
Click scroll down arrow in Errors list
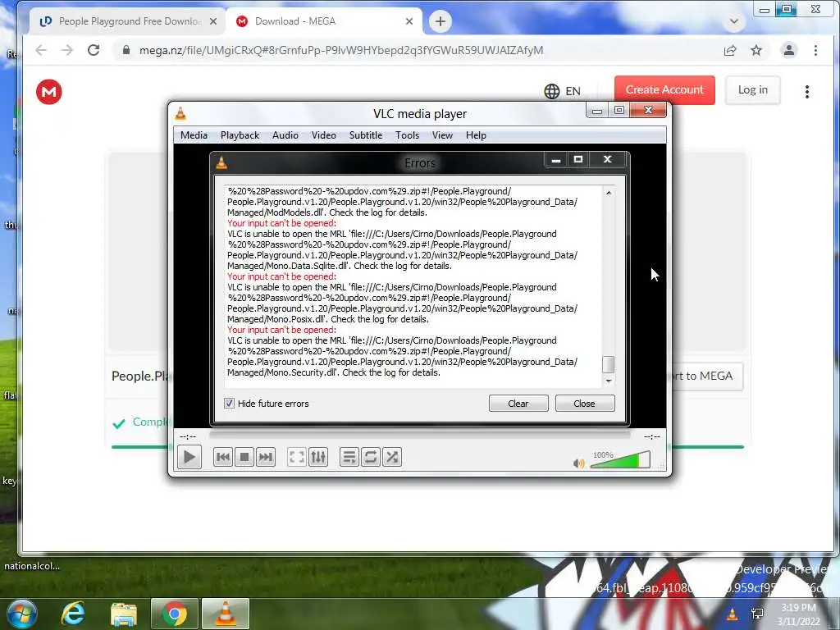pos(609,381)
